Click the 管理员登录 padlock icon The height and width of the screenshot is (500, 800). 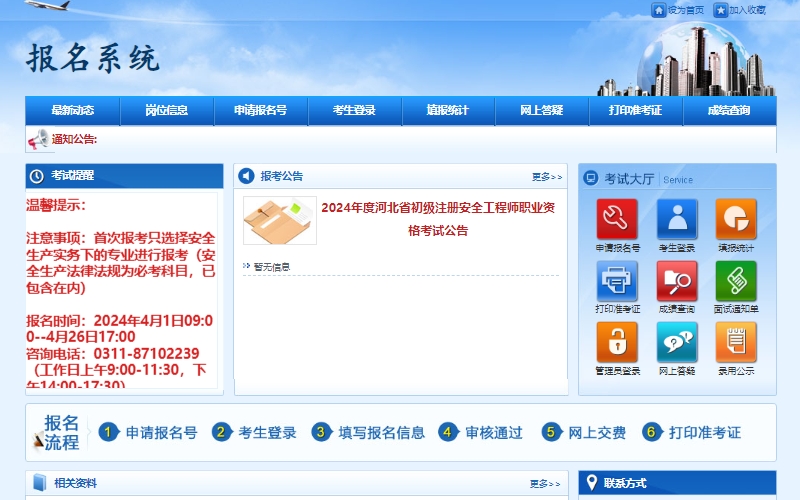(x=617, y=341)
